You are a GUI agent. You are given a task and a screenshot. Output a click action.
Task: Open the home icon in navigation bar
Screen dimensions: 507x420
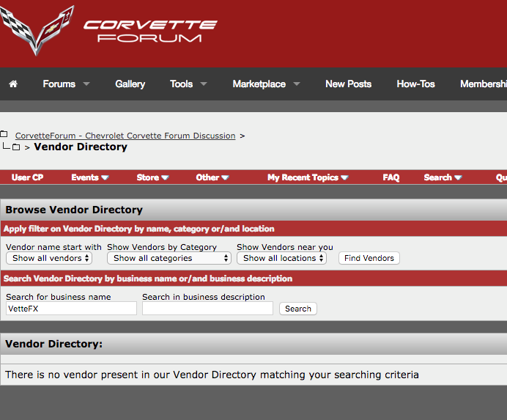[13, 84]
